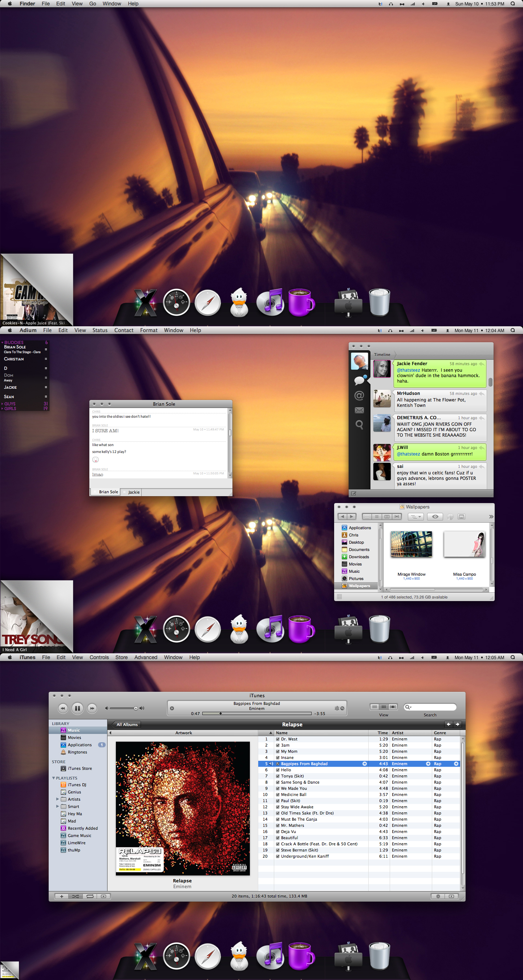The image size is (523, 980).
Task: Switch Wallpapers window to column view
Action: pyautogui.click(x=387, y=516)
